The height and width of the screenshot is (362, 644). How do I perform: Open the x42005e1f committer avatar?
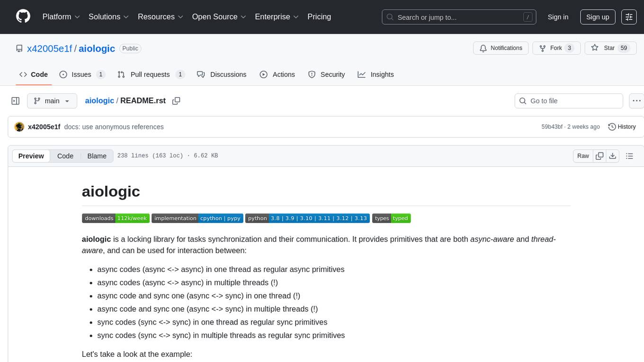(x=19, y=127)
